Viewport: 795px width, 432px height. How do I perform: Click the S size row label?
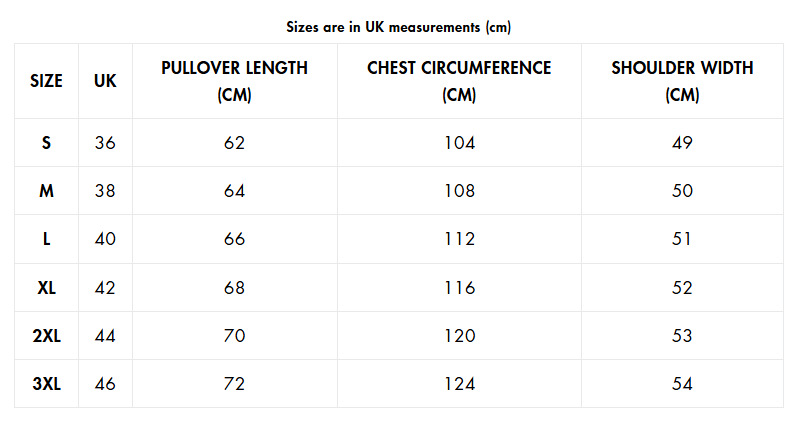pos(46,143)
